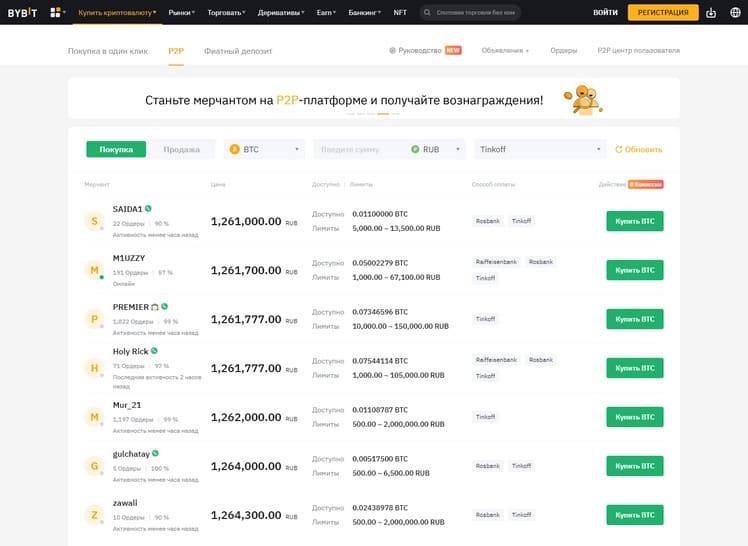Click limits 10,000.00 – 150,000.00 RUB
Screen dimensions: 748x546
(400, 326)
